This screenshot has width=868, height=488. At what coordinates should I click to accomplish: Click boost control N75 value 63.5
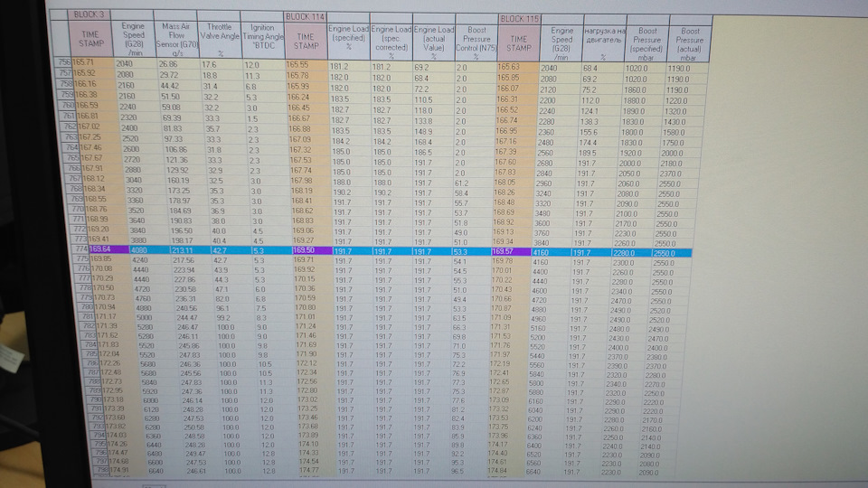click(x=459, y=318)
